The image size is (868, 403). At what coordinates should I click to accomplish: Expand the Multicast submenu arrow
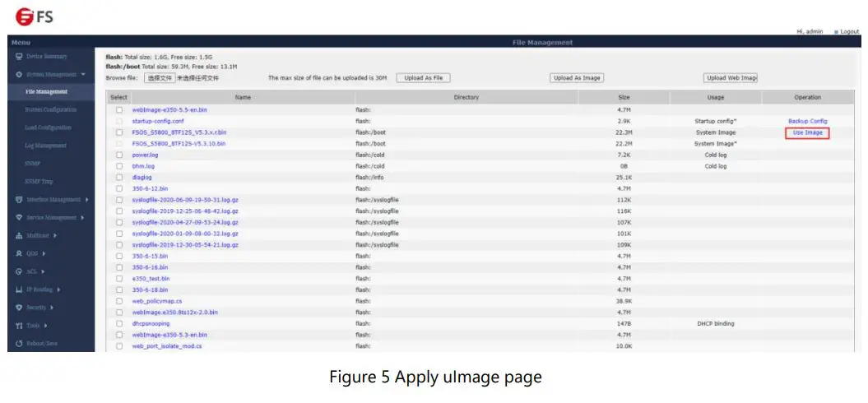click(55, 236)
